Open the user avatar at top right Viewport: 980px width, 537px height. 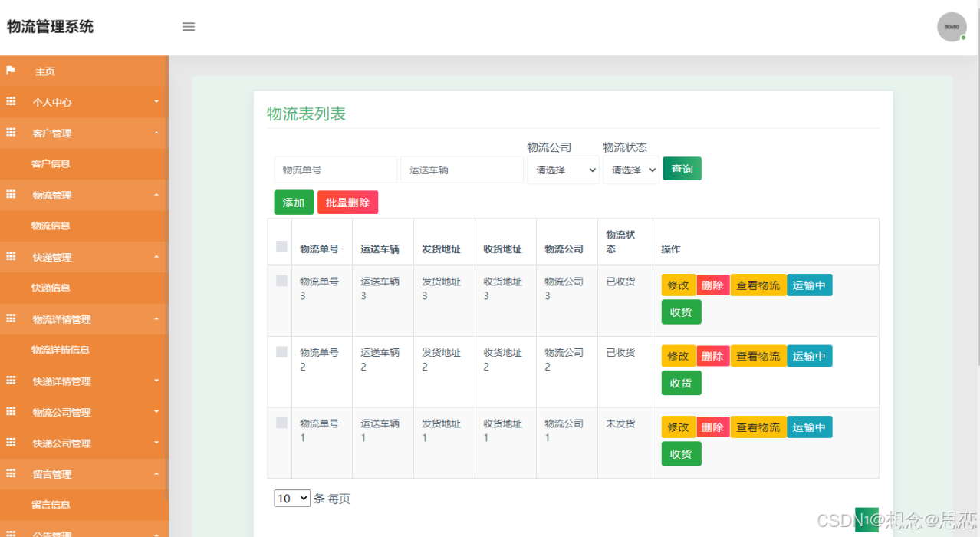click(952, 27)
